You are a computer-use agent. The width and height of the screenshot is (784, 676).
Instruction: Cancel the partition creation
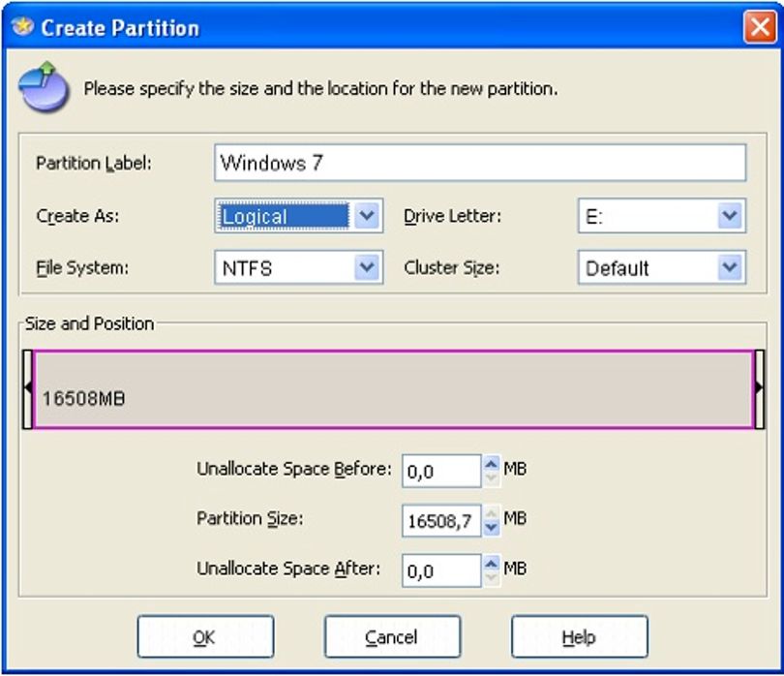pos(393,636)
